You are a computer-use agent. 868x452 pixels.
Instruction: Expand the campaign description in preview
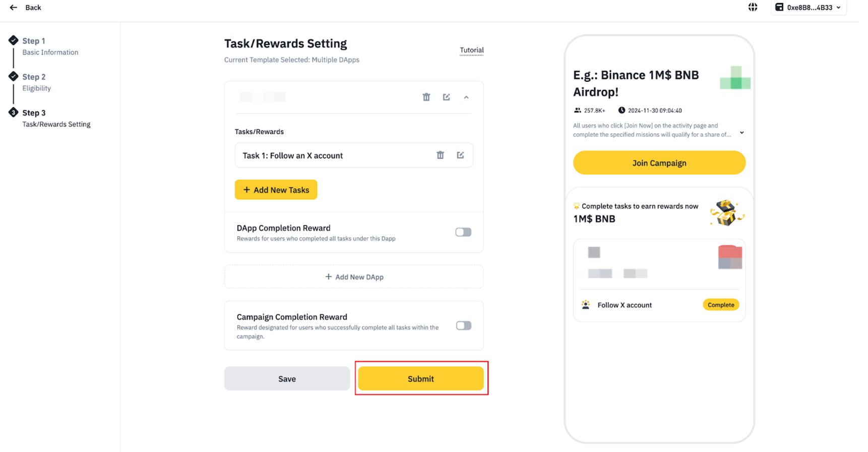click(742, 133)
